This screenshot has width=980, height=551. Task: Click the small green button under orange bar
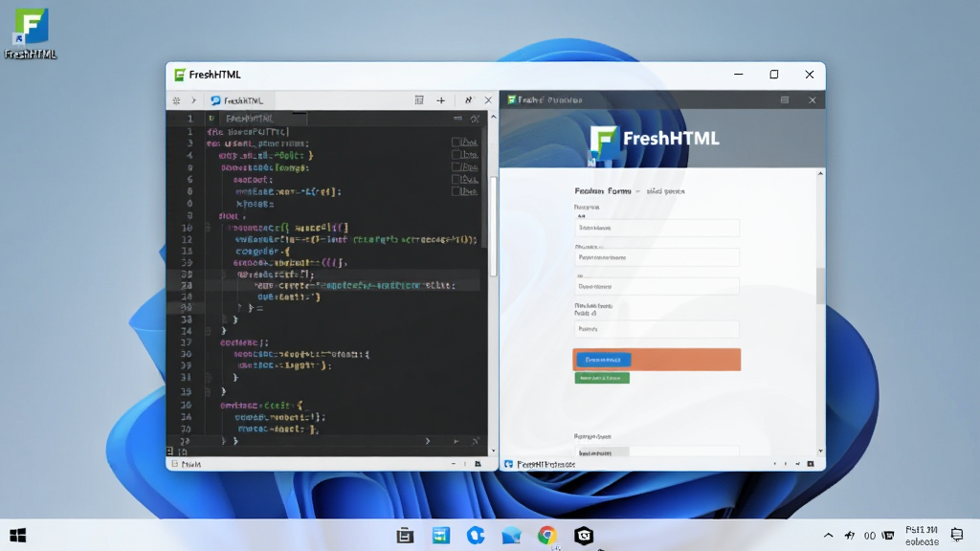coord(602,378)
